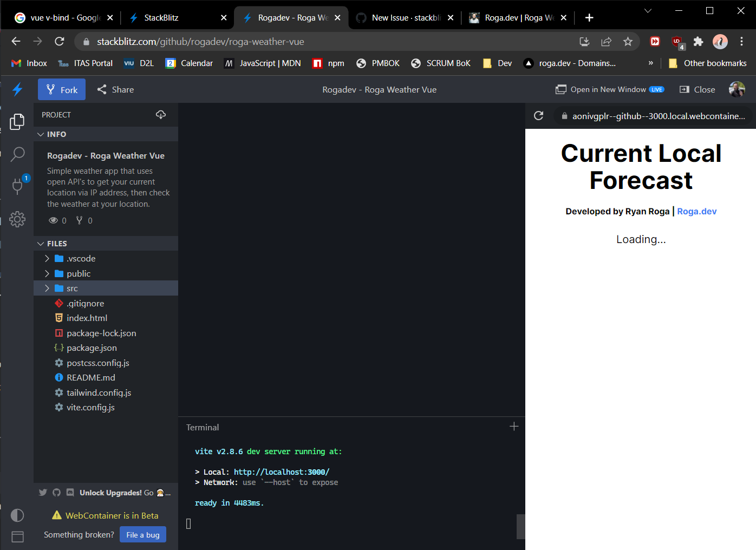The height and width of the screenshot is (550, 756).
Task: Collapse the FILES section
Action: click(x=41, y=243)
